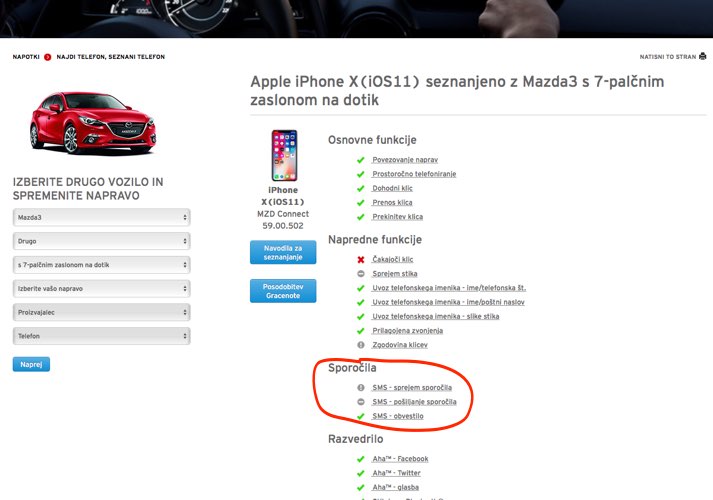
Task: Click gray info icon beside Zgodovina klicev
Action: pos(361,345)
